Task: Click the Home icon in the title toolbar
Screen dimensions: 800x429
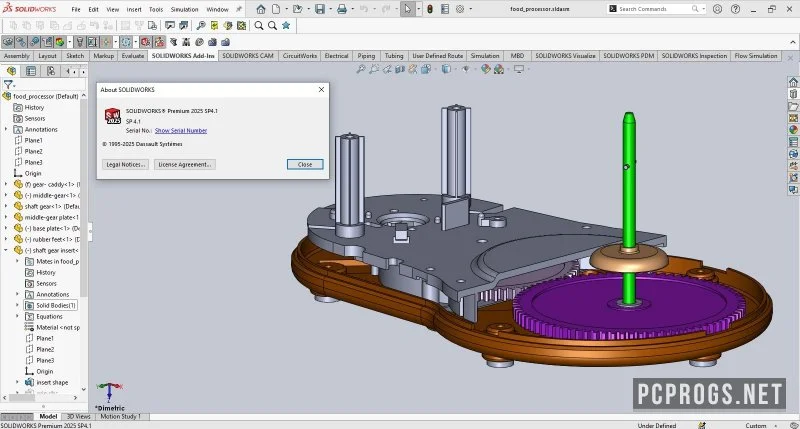Action: (261, 9)
